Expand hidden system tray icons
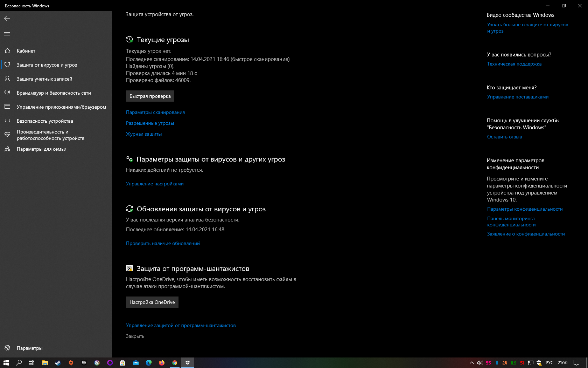This screenshot has height=368, width=588. tap(472, 363)
